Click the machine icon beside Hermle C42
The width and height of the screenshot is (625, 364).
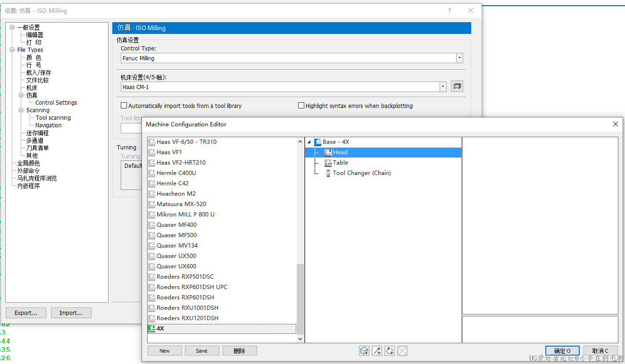[x=152, y=183]
